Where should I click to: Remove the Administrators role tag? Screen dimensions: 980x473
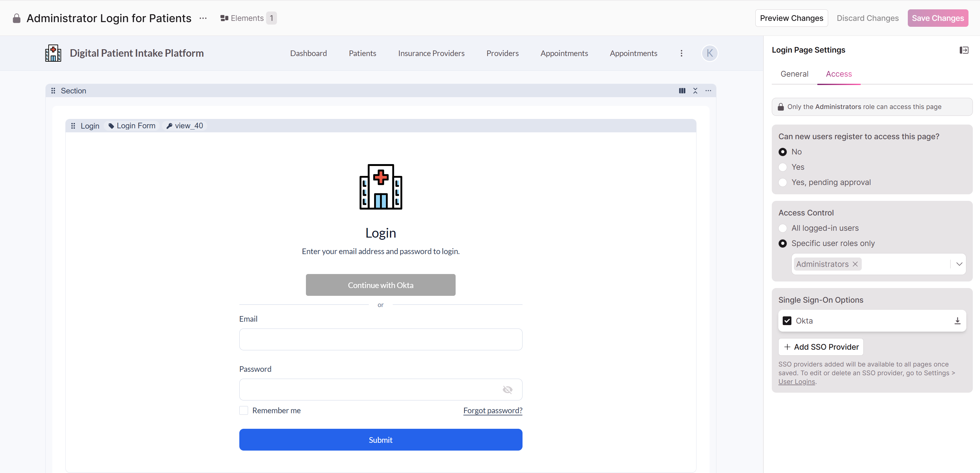click(855, 264)
